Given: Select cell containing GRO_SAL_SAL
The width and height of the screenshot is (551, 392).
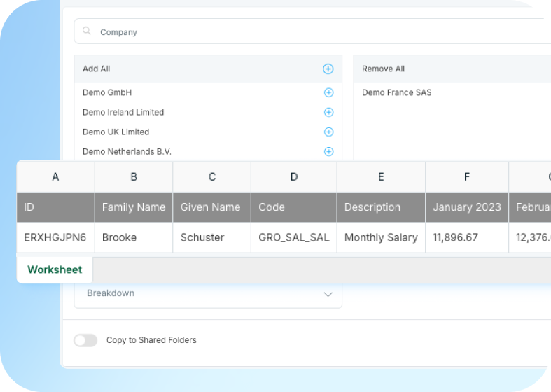Looking at the screenshot, I should point(294,237).
